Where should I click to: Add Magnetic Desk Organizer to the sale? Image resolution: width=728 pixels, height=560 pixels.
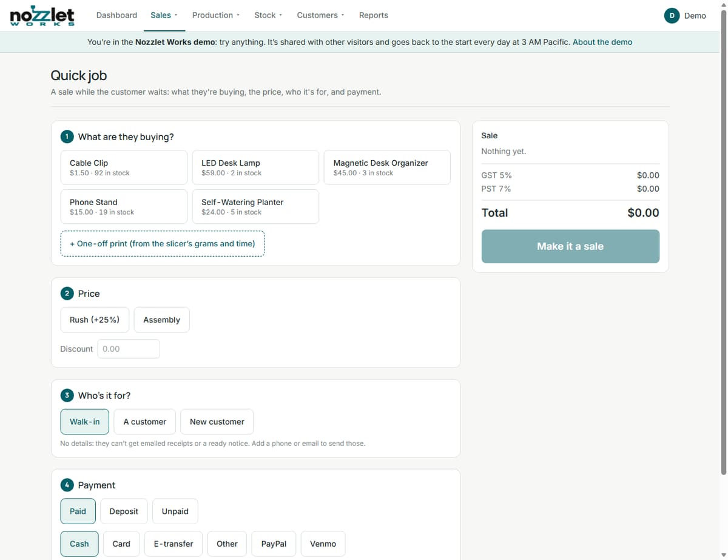point(387,167)
